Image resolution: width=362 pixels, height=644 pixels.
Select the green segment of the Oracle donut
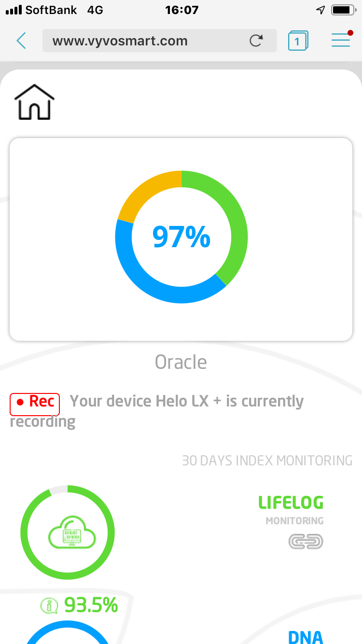pyautogui.click(x=231, y=212)
